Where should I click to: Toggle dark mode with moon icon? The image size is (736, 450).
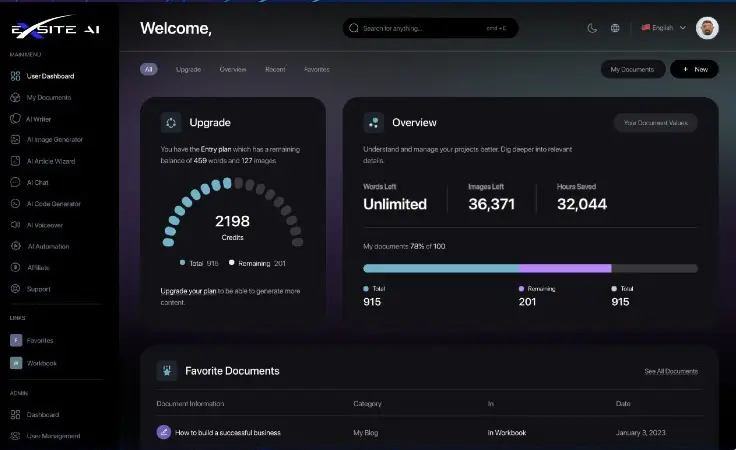pos(591,28)
